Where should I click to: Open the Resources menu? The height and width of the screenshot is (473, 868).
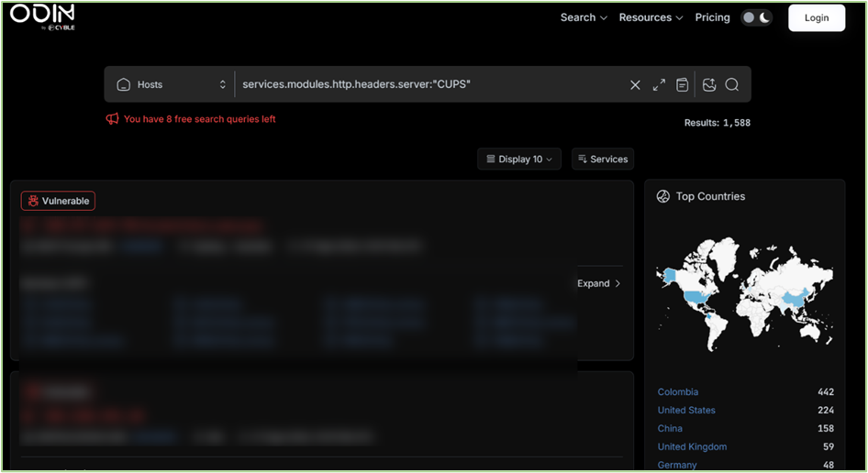pyautogui.click(x=651, y=17)
